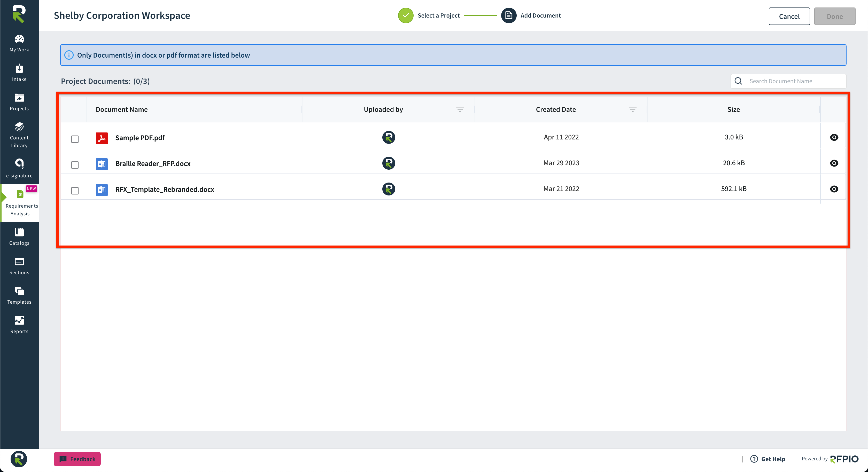Open Projects from the sidebar

(19, 102)
